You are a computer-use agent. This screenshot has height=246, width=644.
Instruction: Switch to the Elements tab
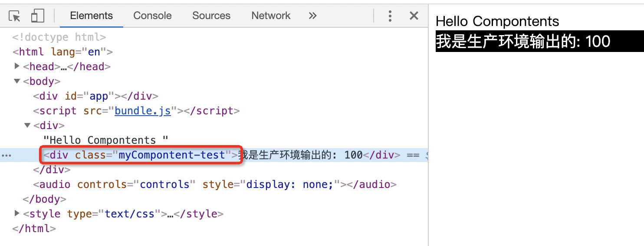pos(91,16)
